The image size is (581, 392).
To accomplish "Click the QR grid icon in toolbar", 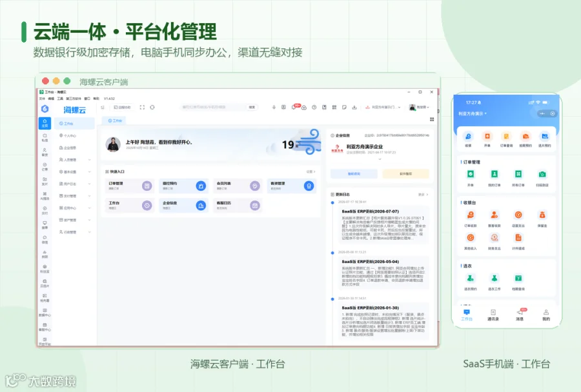I will (x=334, y=107).
